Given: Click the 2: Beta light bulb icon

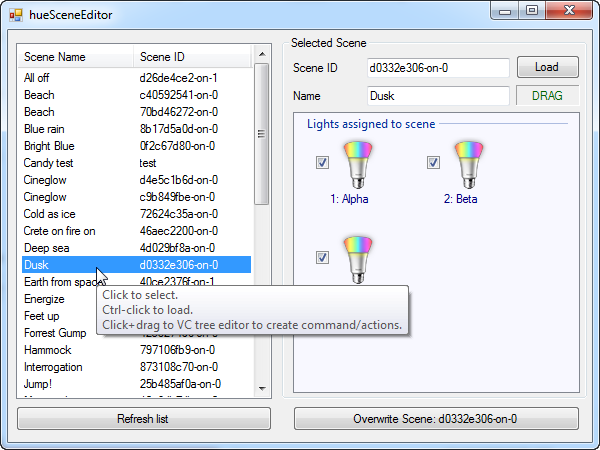Looking at the screenshot, I should click(469, 165).
